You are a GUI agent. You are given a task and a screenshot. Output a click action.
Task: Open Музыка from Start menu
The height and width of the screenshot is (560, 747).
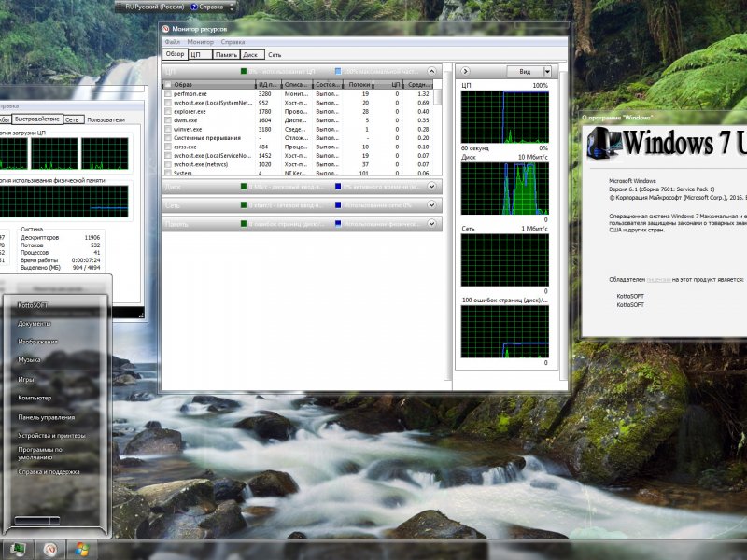[x=29, y=360]
